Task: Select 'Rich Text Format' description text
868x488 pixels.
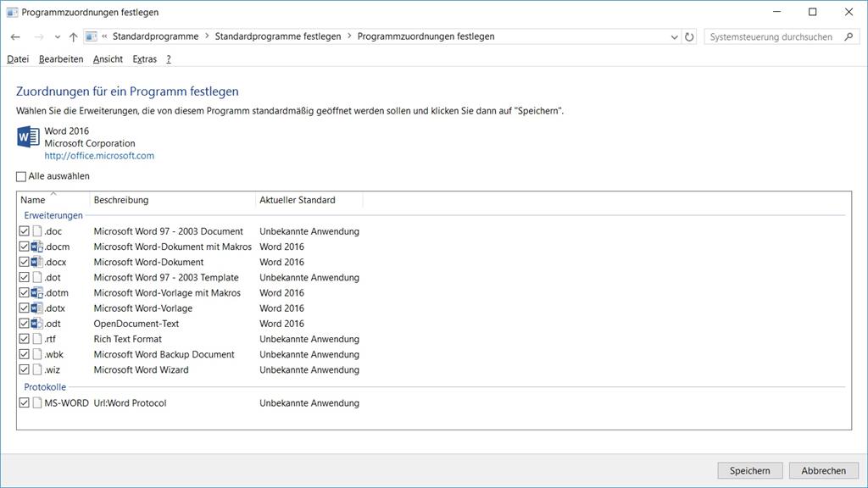Action: [128, 339]
